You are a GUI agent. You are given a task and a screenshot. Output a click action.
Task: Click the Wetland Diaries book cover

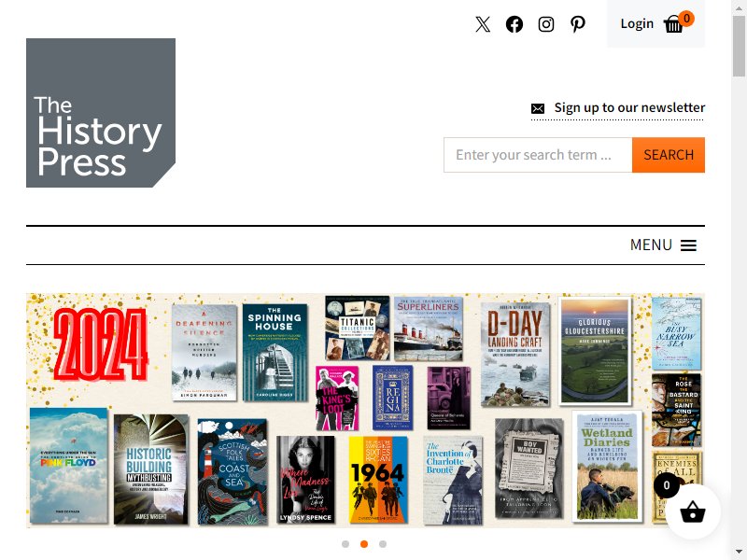(x=607, y=466)
